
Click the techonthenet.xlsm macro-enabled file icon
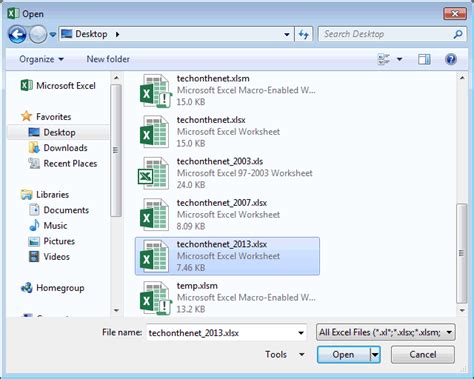point(155,91)
